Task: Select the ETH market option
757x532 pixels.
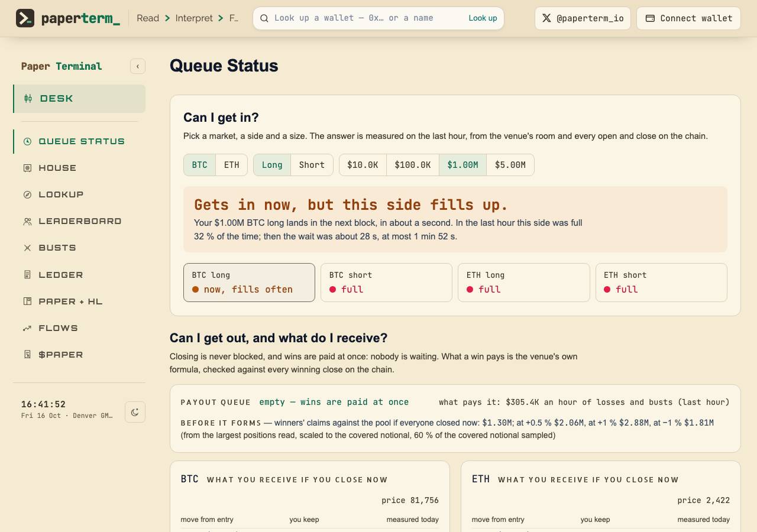Action: click(x=232, y=165)
